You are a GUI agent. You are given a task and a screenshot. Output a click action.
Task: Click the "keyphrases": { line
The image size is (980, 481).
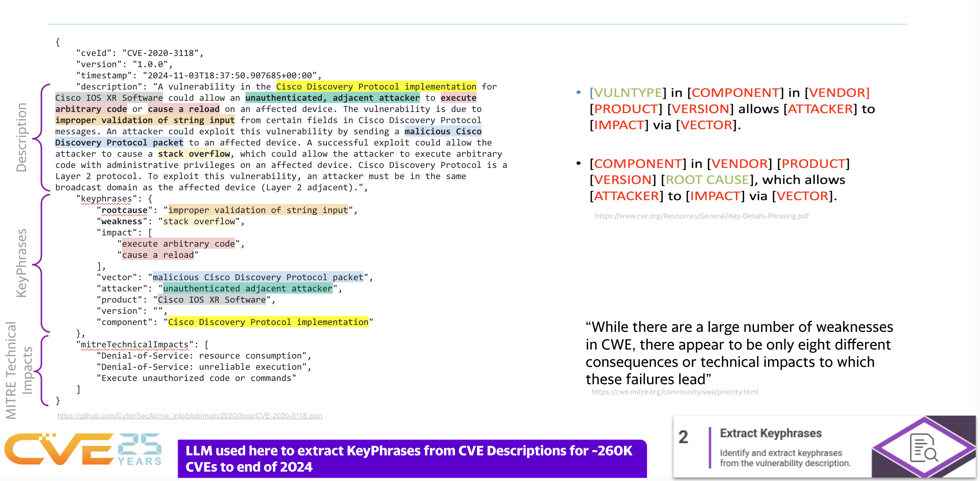tap(114, 199)
